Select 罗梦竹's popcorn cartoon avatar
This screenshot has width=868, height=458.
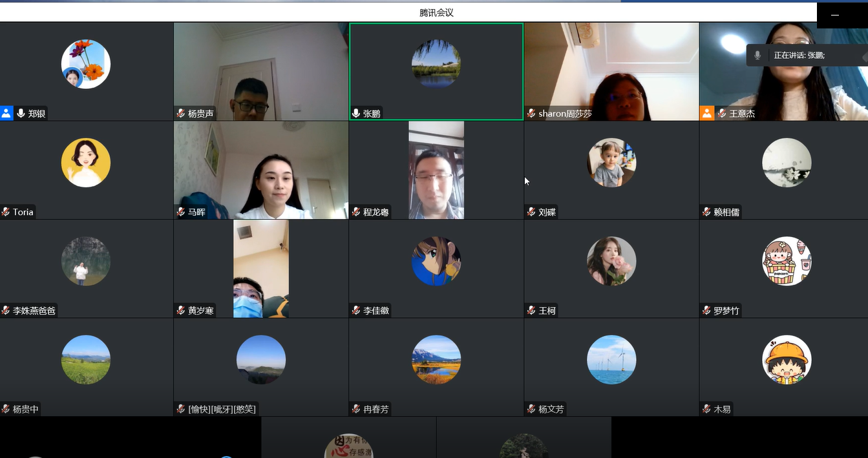point(787,261)
